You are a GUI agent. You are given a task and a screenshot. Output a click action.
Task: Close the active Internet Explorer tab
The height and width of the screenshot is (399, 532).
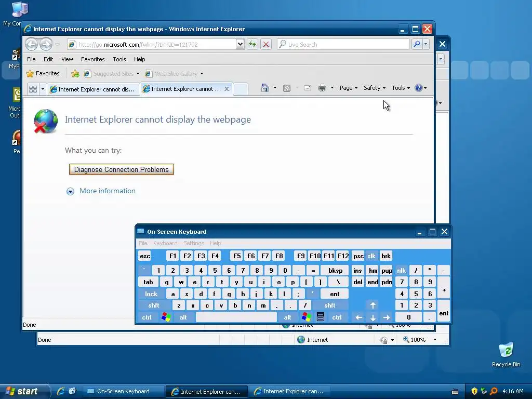coord(227,89)
